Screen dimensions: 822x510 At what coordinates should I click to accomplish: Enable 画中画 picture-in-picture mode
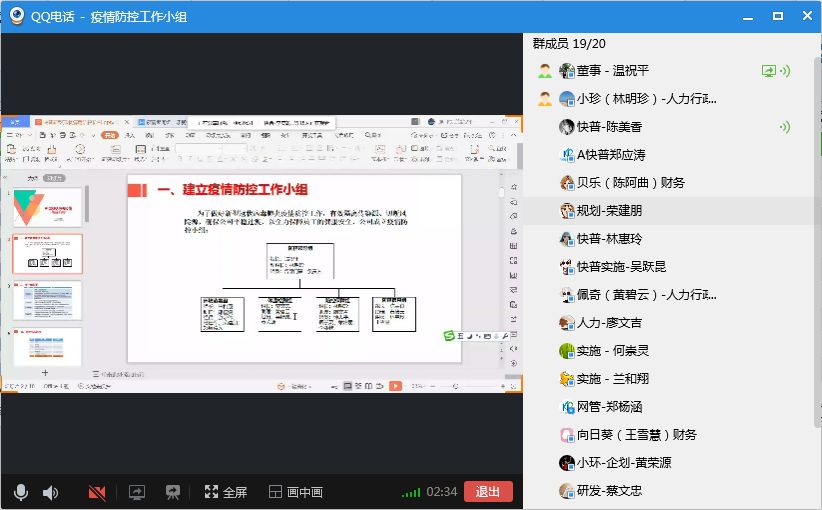click(296, 492)
